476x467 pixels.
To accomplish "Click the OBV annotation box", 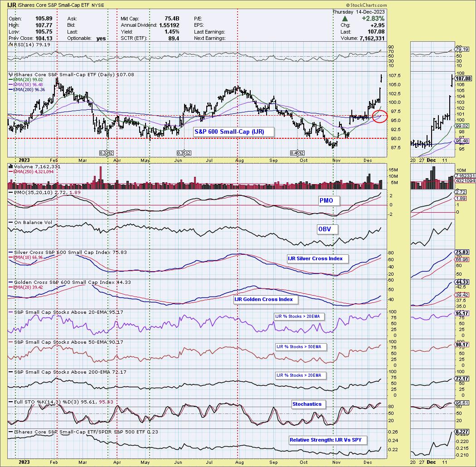I will 327,229.
